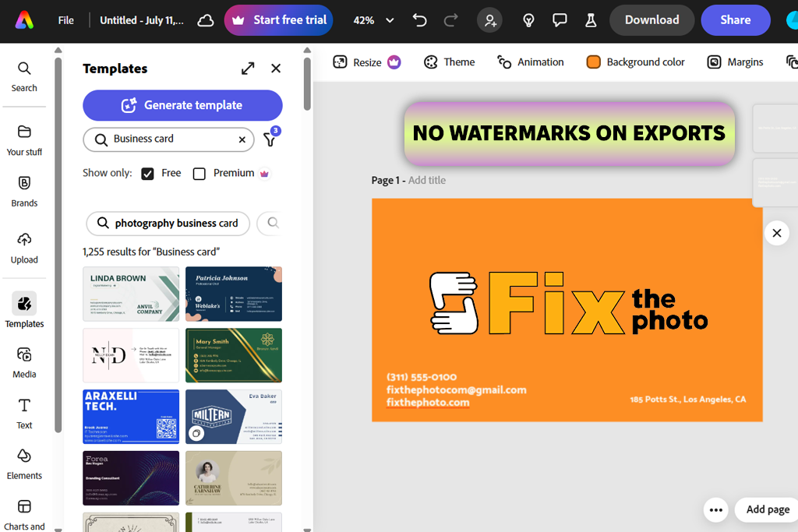
Task: Open the Araxelli Tech blue card template
Action: [x=131, y=417]
